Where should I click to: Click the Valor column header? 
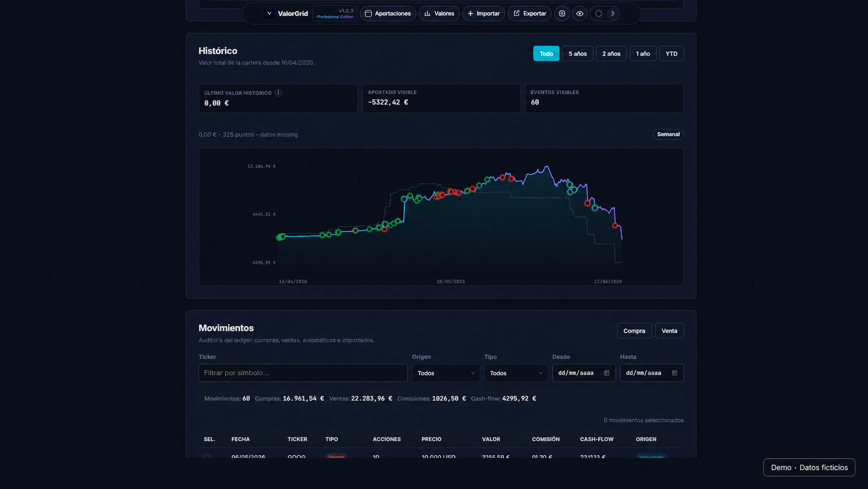point(491,439)
